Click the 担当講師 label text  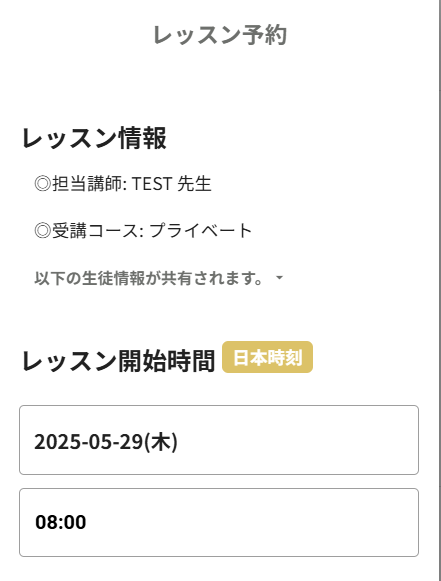[x=87, y=183]
